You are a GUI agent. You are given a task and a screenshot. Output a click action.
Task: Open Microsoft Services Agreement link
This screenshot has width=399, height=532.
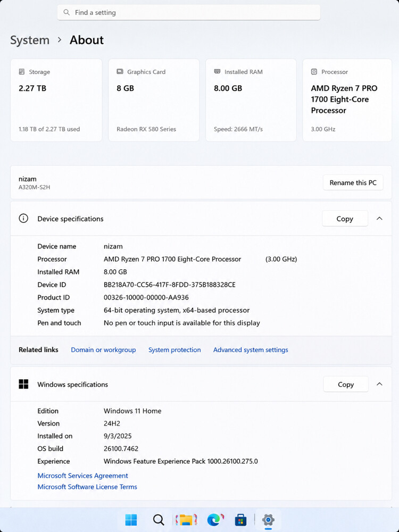pos(83,476)
